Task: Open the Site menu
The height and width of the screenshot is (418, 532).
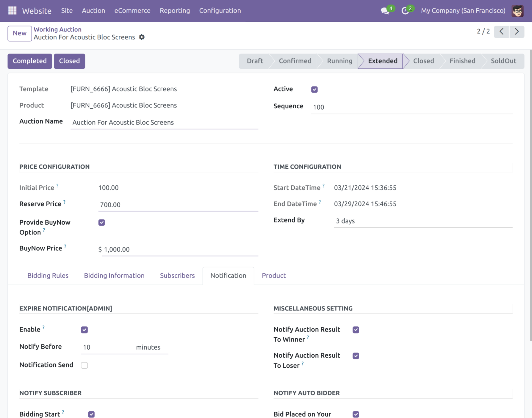Action: coord(67,11)
